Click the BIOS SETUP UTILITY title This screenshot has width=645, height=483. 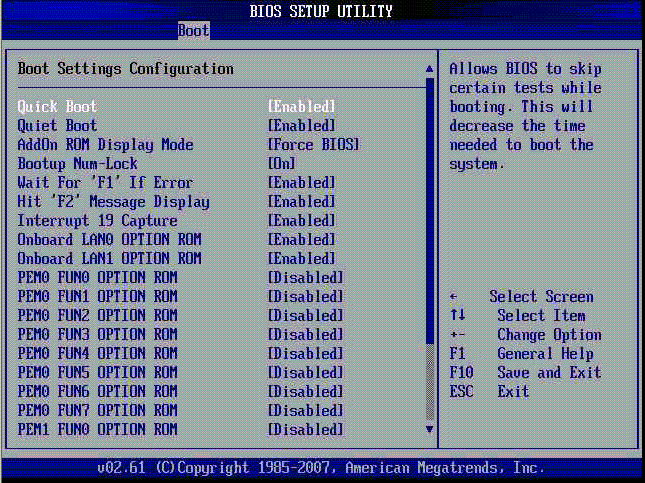tap(321, 11)
